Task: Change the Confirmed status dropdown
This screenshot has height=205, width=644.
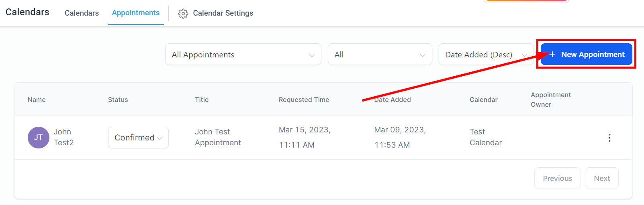Action: click(x=138, y=138)
